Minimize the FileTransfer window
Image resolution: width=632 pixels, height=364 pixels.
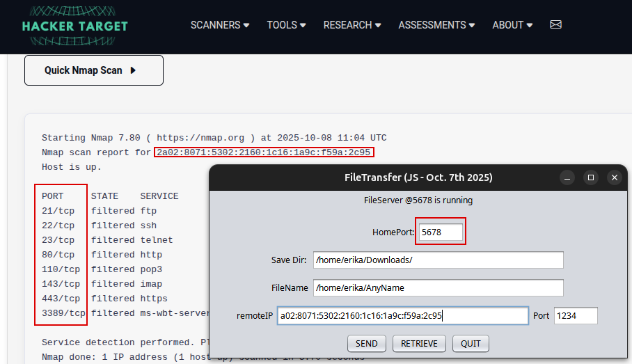coord(568,177)
